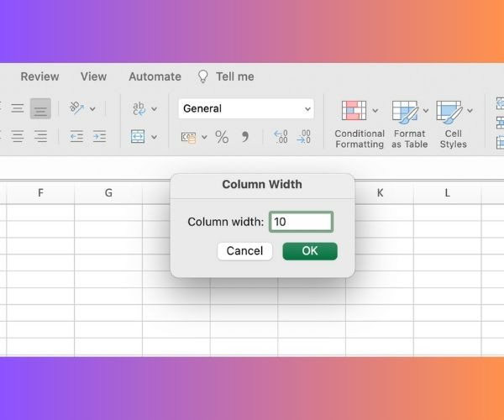Open the Format as Table gallery

410,124
